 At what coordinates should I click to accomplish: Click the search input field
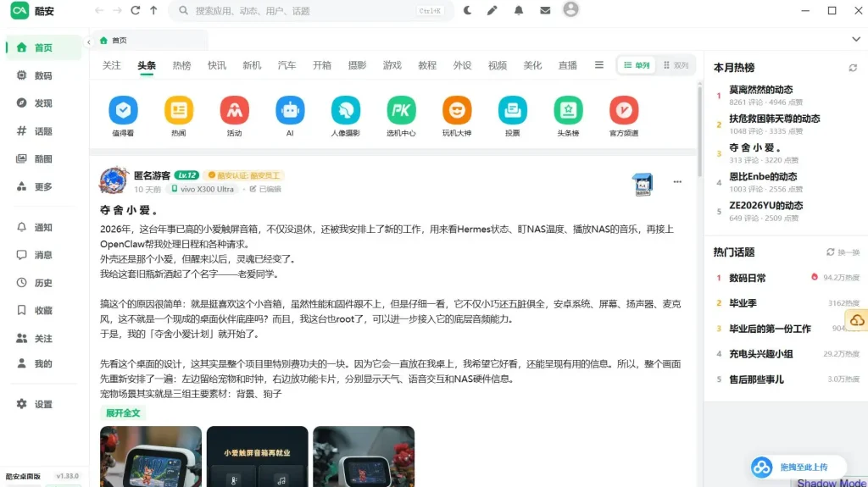point(311,10)
